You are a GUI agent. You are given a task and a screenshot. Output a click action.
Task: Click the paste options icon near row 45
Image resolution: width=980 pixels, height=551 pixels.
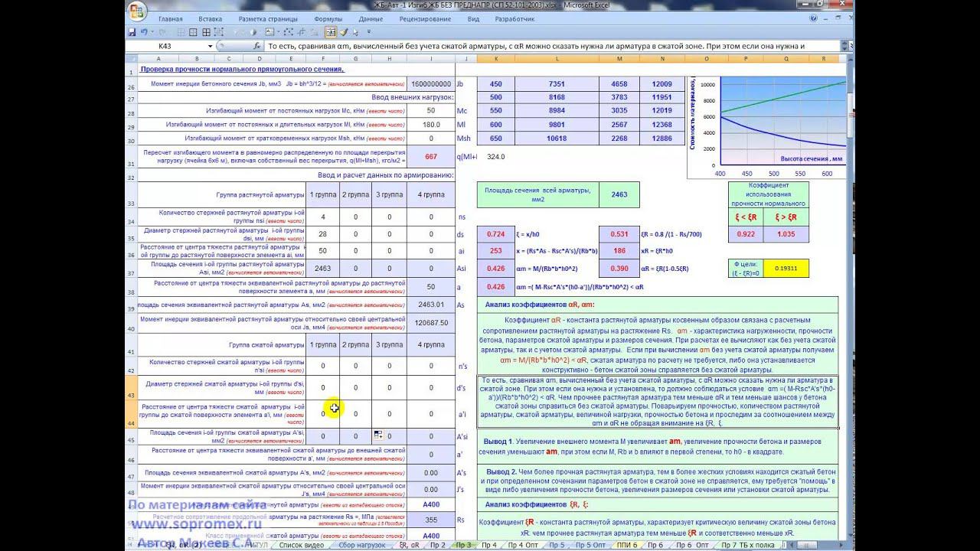click(x=377, y=435)
